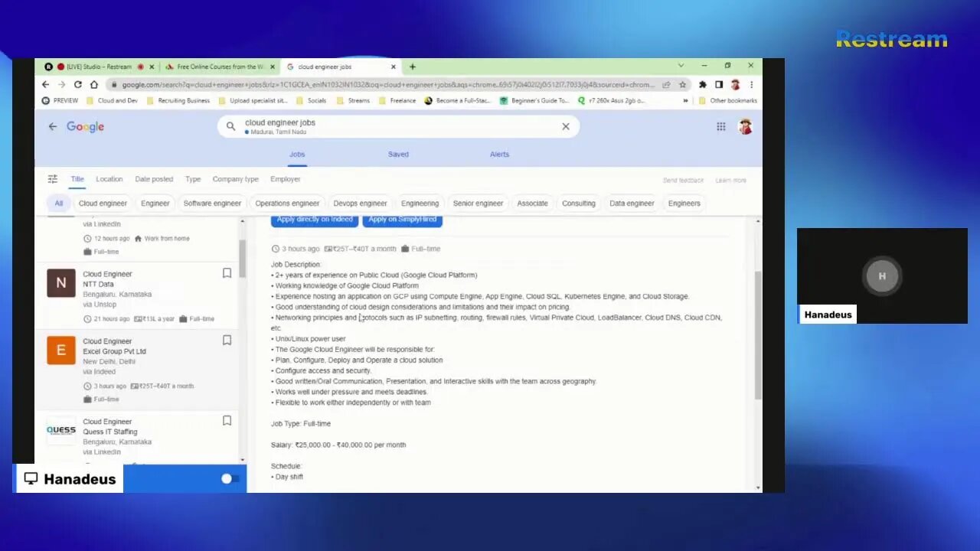Show more bookmarks with chevron
The width and height of the screenshot is (980, 551).
685,100
